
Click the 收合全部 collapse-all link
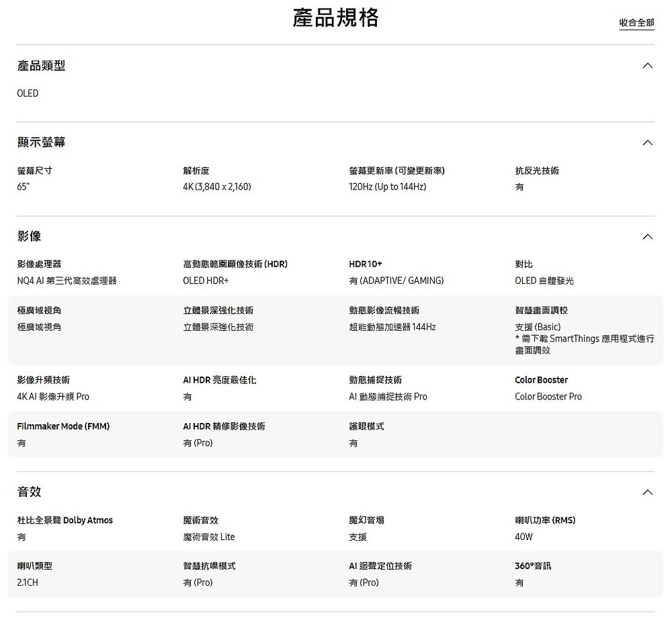(x=636, y=23)
